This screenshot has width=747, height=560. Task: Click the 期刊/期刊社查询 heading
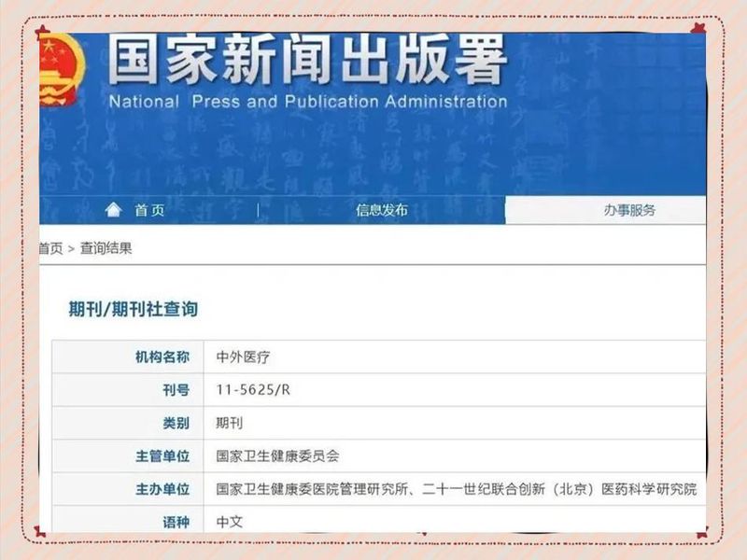[134, 309]
